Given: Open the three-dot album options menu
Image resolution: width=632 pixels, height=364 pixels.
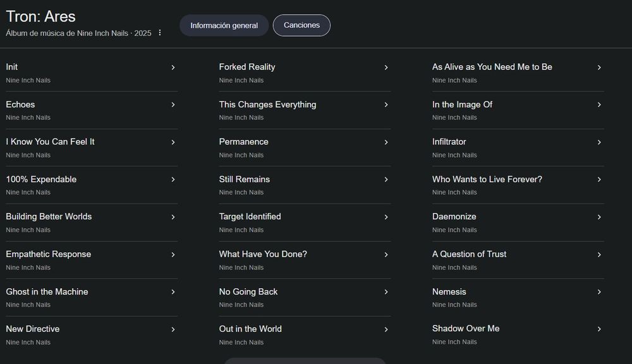Looking at the screenshot, I should [160, 33].
